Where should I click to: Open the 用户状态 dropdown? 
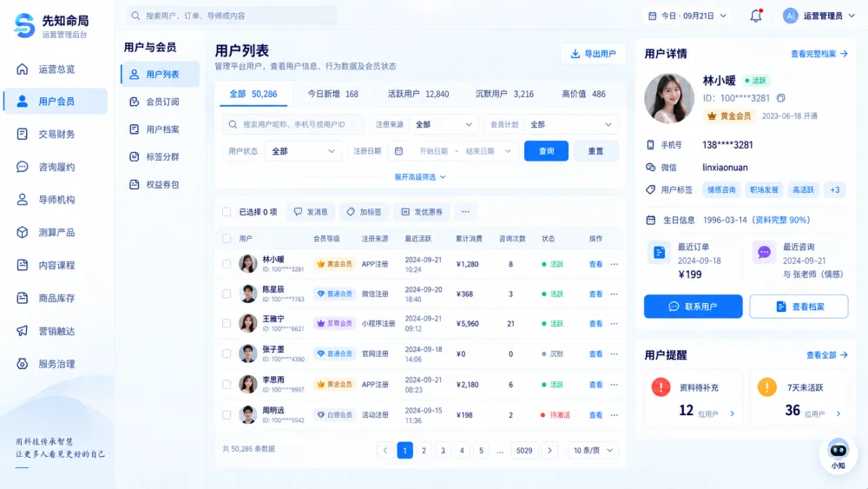[x=303, y=151]
